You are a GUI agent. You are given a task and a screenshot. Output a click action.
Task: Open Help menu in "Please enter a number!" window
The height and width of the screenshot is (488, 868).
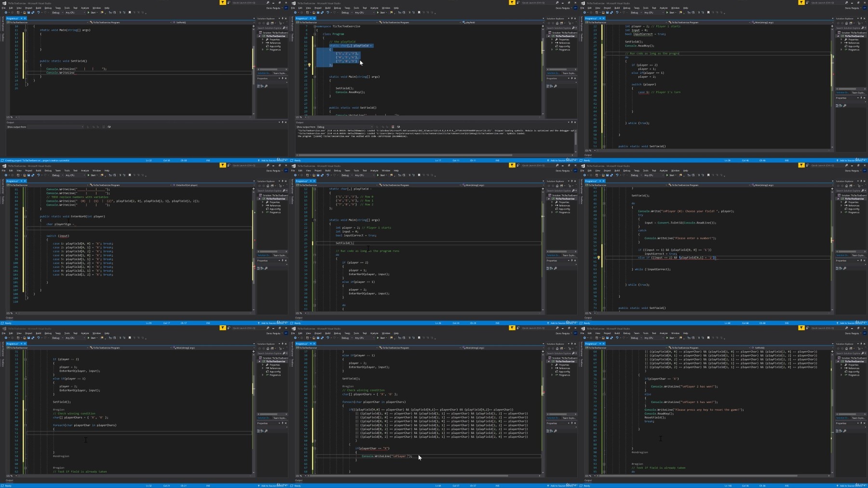tap(685, 170)
